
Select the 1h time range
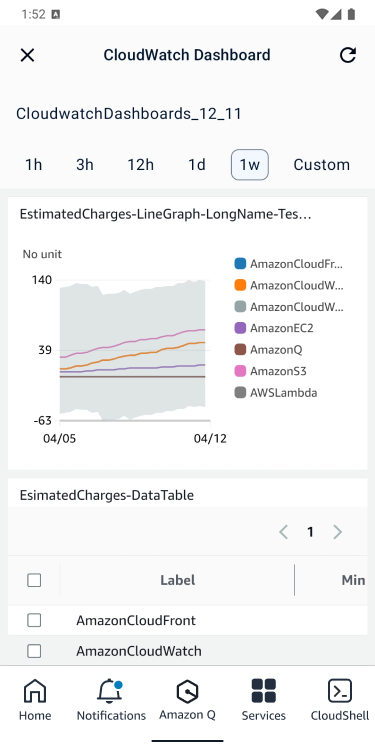pos(33,165)
